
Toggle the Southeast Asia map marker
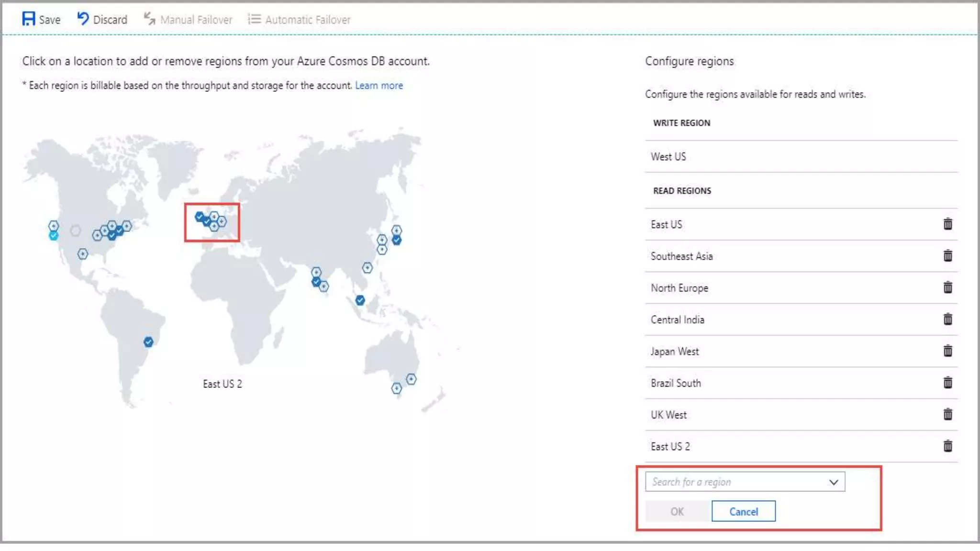(x=360, y=300)
